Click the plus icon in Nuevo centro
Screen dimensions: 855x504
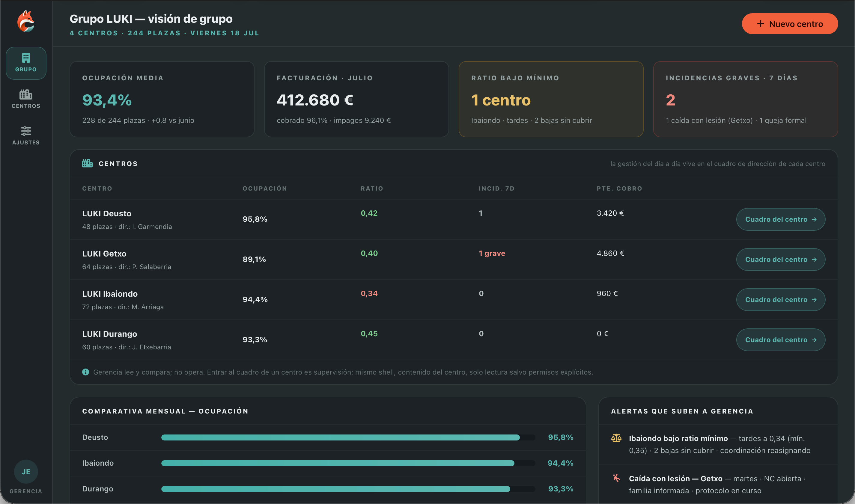(761, 24)
